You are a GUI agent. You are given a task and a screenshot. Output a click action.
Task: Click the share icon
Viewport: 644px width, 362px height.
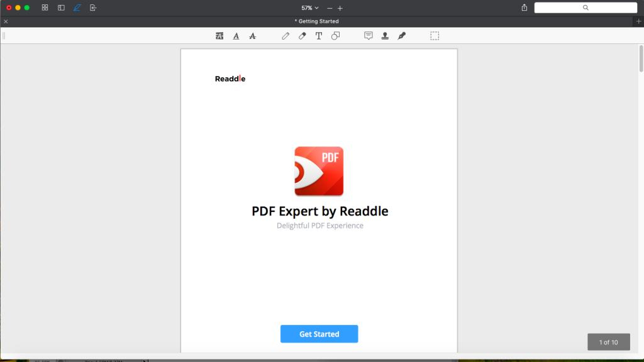[x=525, y=8]
